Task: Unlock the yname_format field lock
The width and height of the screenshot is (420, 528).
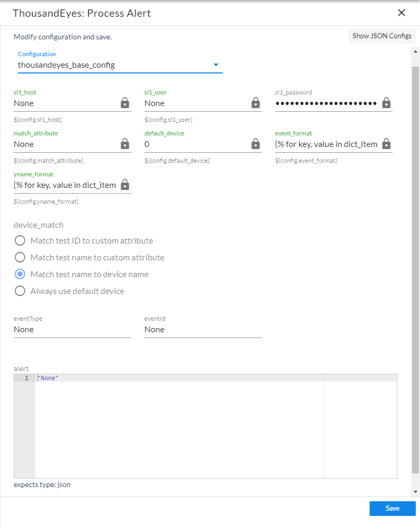Action: 125,185
